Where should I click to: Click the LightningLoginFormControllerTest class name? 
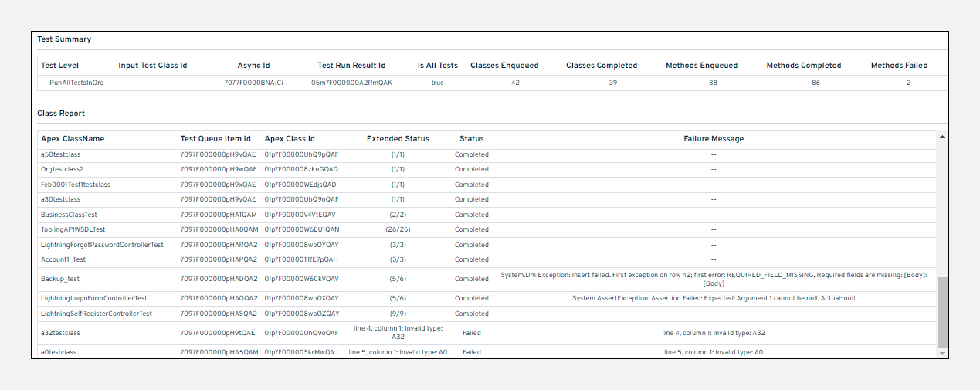coord(94,298)
